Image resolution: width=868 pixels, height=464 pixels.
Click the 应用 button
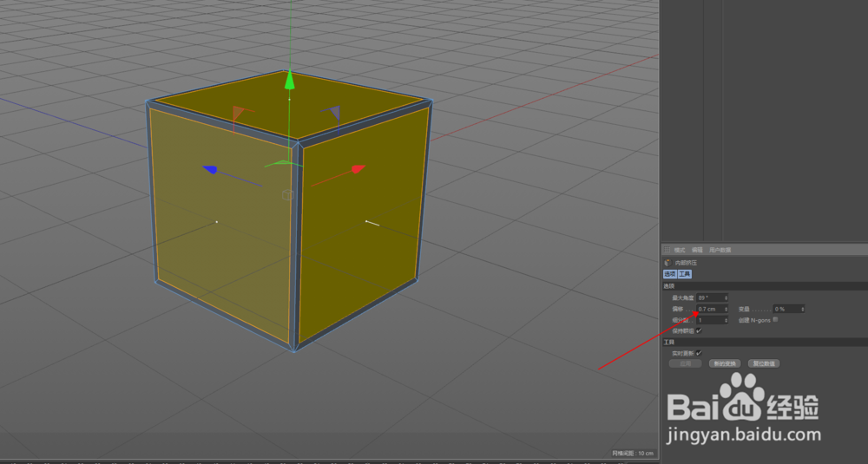686,363
